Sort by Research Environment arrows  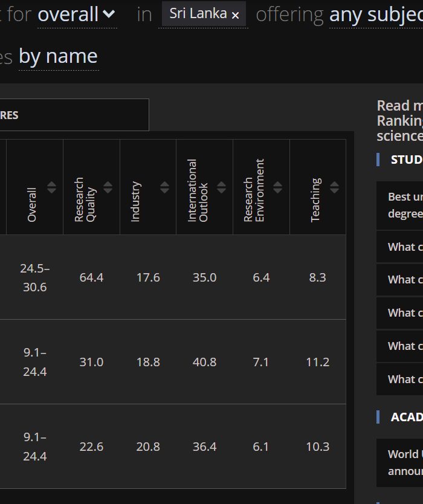coord(278,187)
